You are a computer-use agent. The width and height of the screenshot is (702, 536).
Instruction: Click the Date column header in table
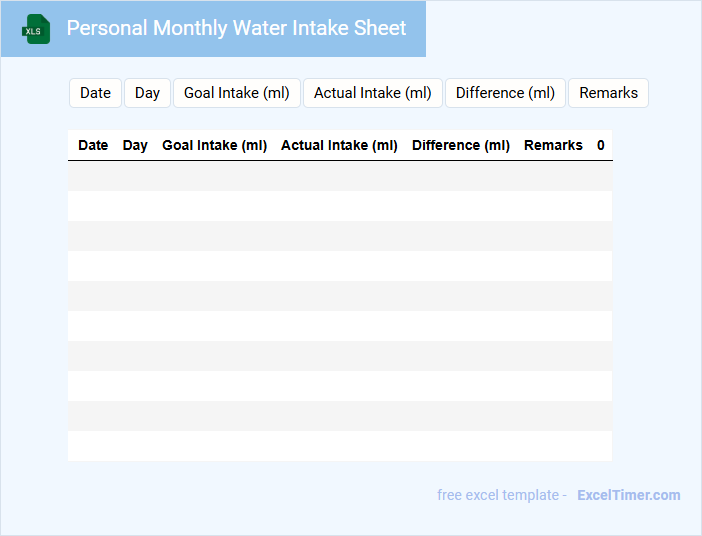(x=93, y=145)
